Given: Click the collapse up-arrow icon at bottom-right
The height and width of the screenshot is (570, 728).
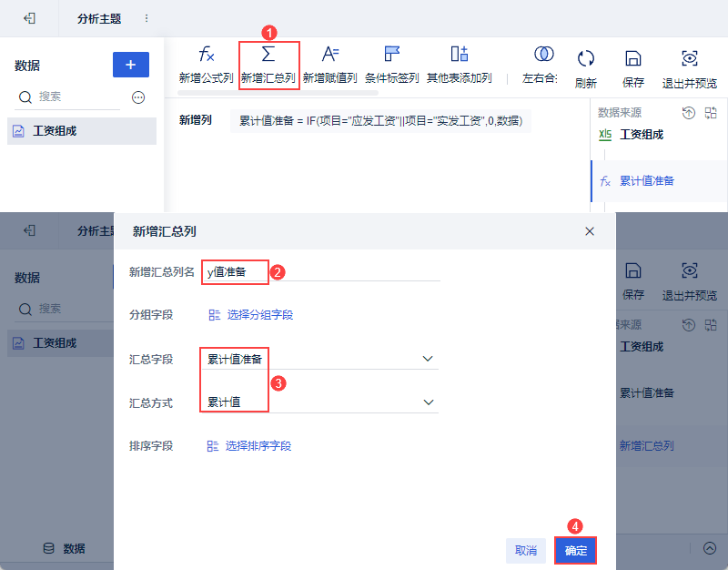Looking at the screenshot, I should [710, 548].
